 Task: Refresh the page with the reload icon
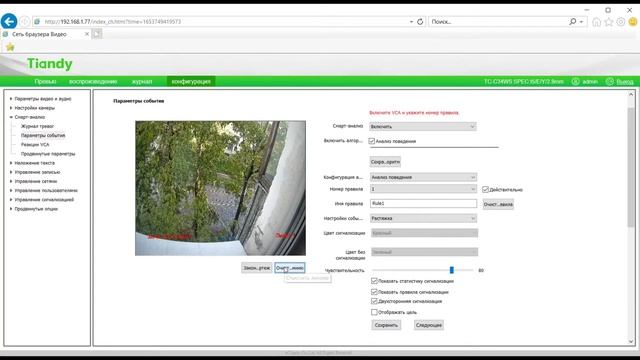[x=420, y=22]
